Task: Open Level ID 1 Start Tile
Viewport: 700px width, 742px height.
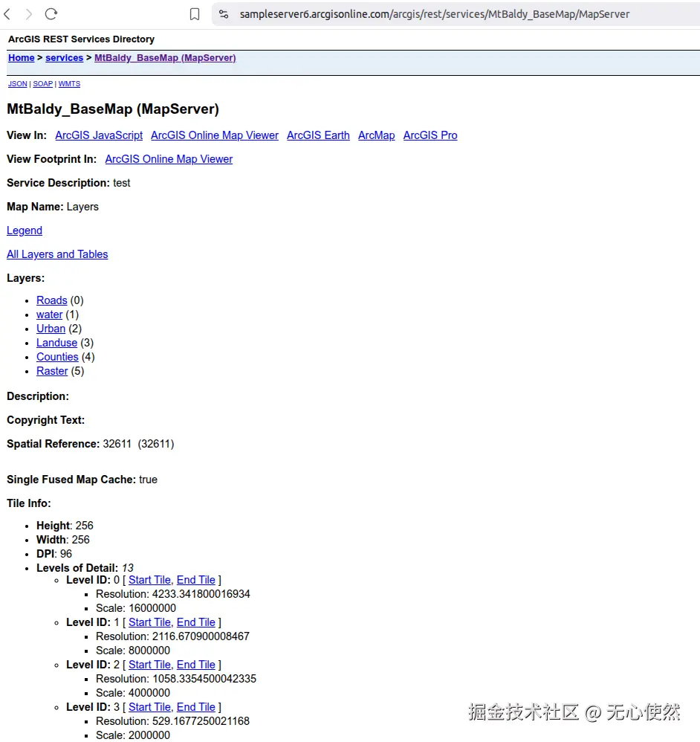Action: point(149,622)
